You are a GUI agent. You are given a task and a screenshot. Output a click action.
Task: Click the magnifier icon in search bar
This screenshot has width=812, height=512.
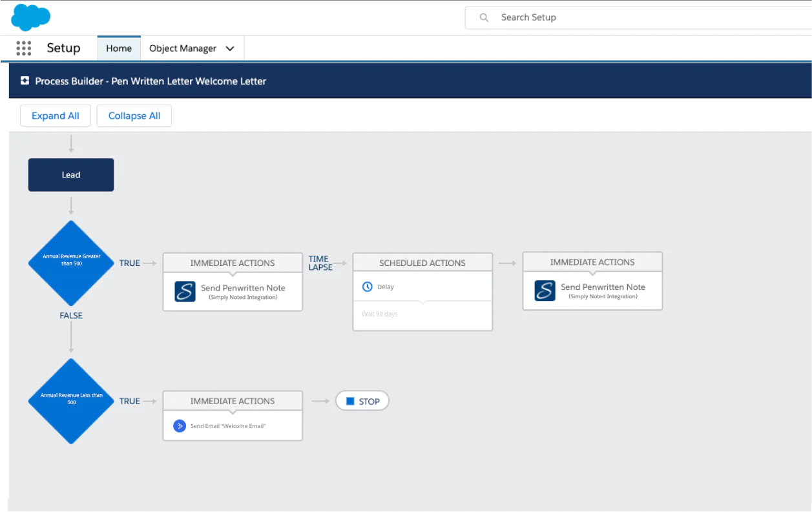coord(484,17)
